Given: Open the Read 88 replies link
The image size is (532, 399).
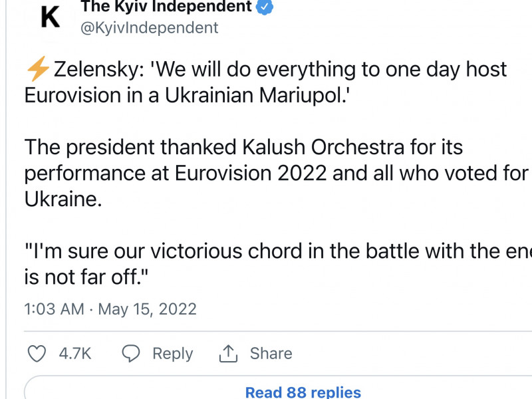Looking at the screenshot, I should (x=303, y=392).
